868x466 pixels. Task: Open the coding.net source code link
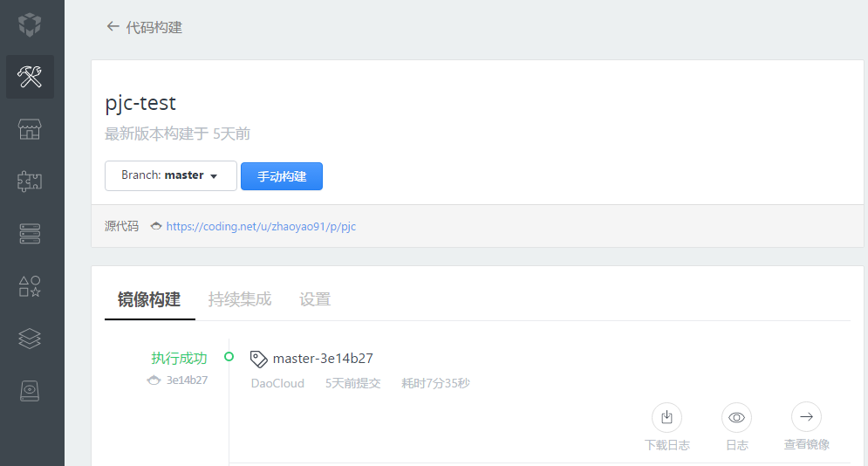click(261, 226)
